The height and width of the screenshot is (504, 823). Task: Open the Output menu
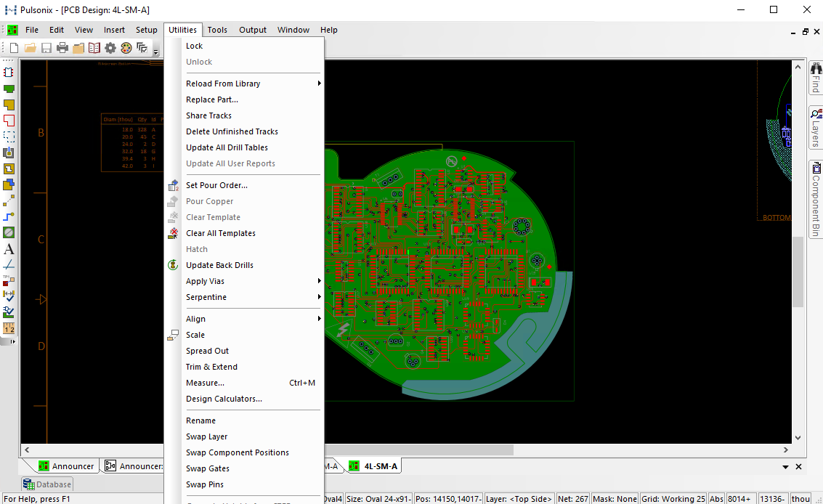click(253, 30)
